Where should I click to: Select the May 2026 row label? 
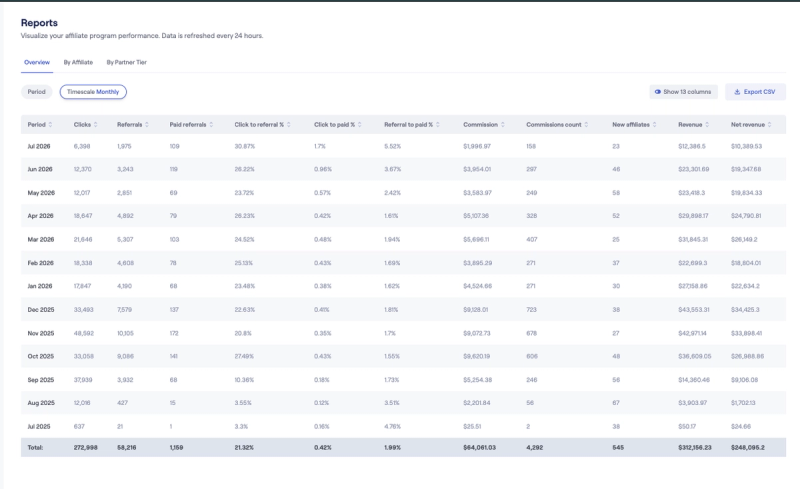[41, 193]
